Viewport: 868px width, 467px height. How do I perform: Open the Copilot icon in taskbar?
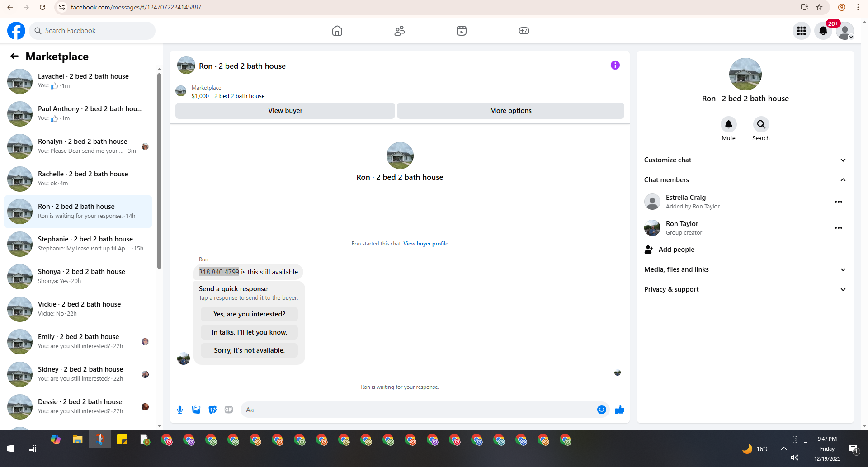click(x=56, y=440)
